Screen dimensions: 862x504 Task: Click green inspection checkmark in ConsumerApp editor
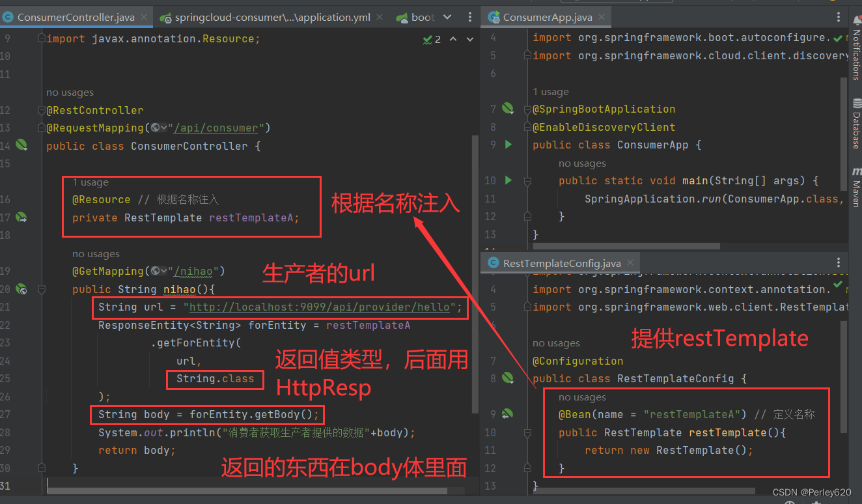pos(837,38)
